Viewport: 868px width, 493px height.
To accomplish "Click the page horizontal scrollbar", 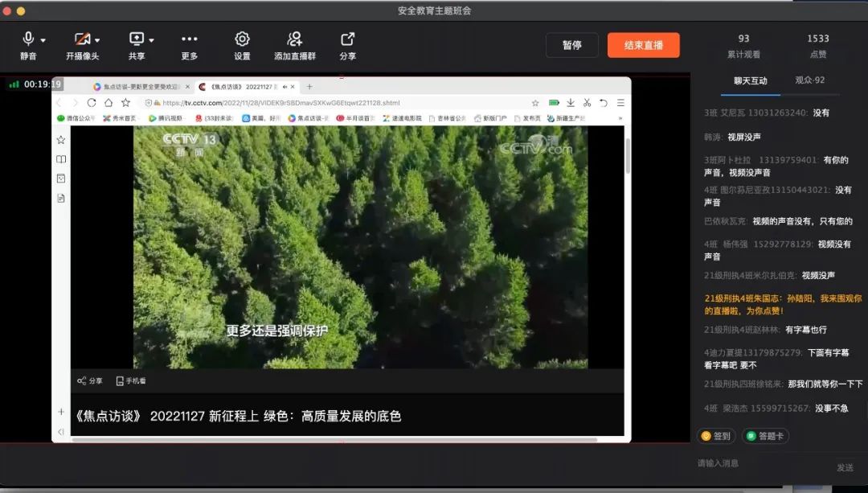I will coord(334,441).
